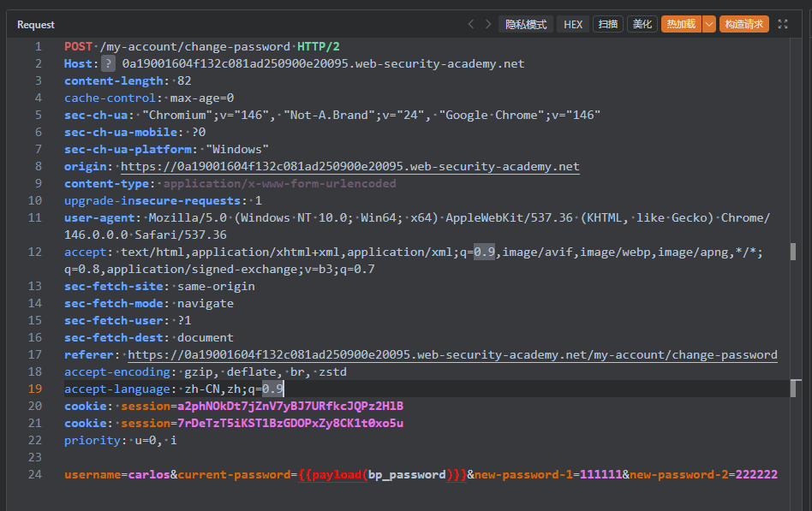Image resolution: width=812 pixels, height=511 pixels.
Task: Toggle HEX view of the request
Action: point(573,25)
